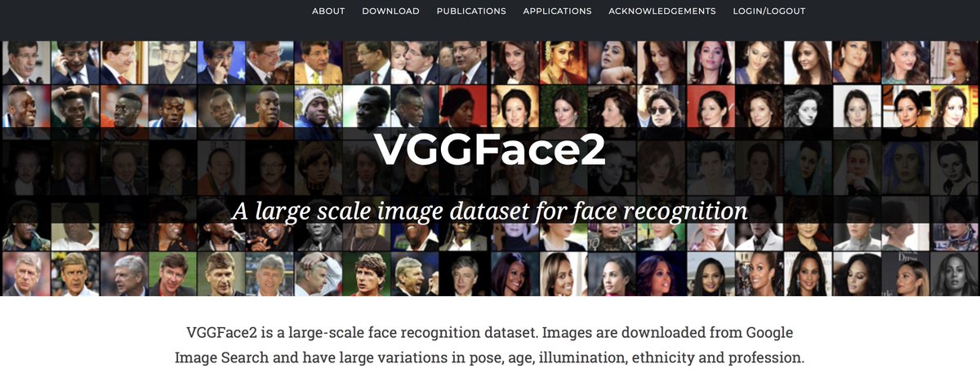Click the LOGIN/LOGOUT link
The width and height of the screenshot is (980, 386).
tap(769, 11)
